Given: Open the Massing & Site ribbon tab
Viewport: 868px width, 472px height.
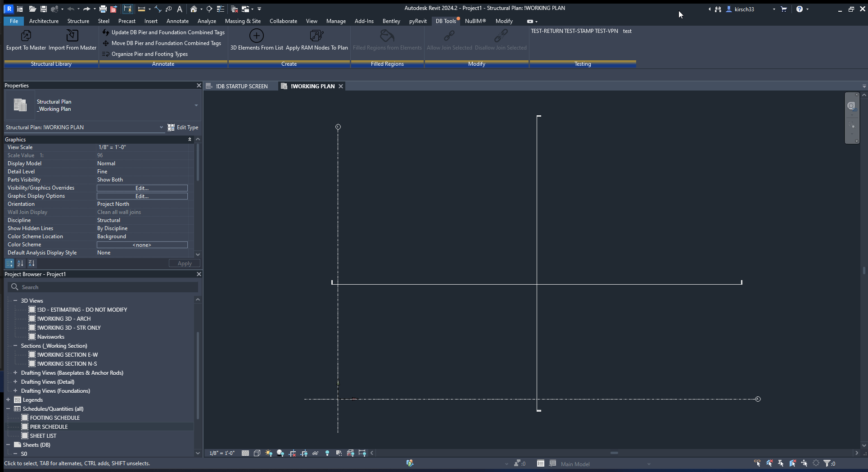Looking at the screenshot, I should coord(243,21).
